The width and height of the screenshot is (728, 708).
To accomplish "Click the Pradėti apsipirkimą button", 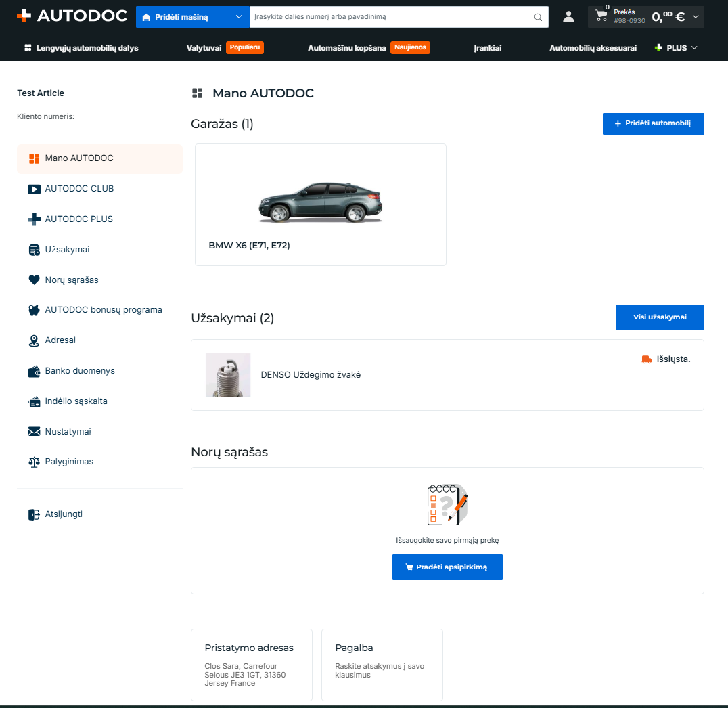I will [x=447, y=567].
